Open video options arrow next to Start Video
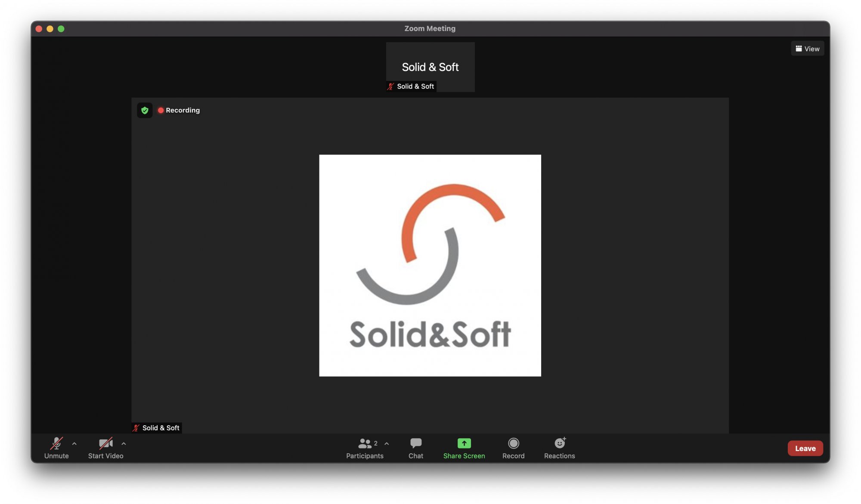The height and width of the screenshot is (504, 861). (x=124, y=443)
